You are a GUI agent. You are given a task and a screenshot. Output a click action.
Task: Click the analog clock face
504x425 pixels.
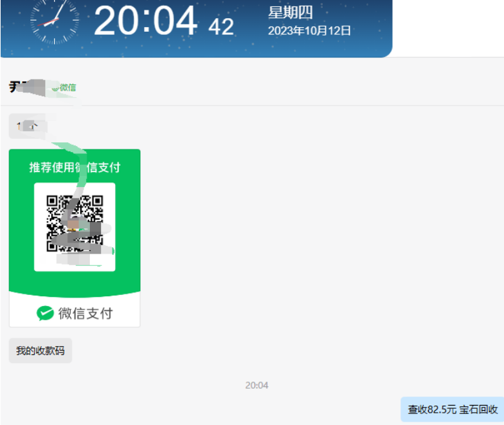coord(54,21)
